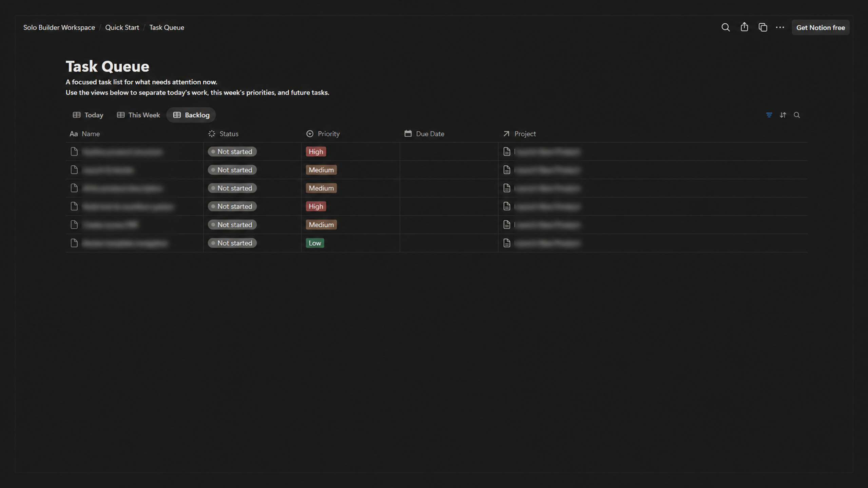
Task: Click the project page icon in Low priority row
Action: (506, 243)
